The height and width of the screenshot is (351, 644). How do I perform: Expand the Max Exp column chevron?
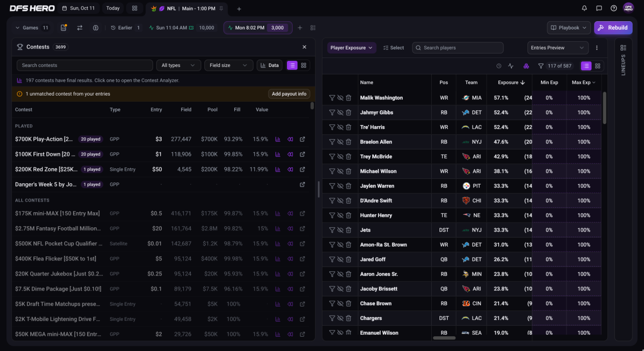[x=594, y=82]
